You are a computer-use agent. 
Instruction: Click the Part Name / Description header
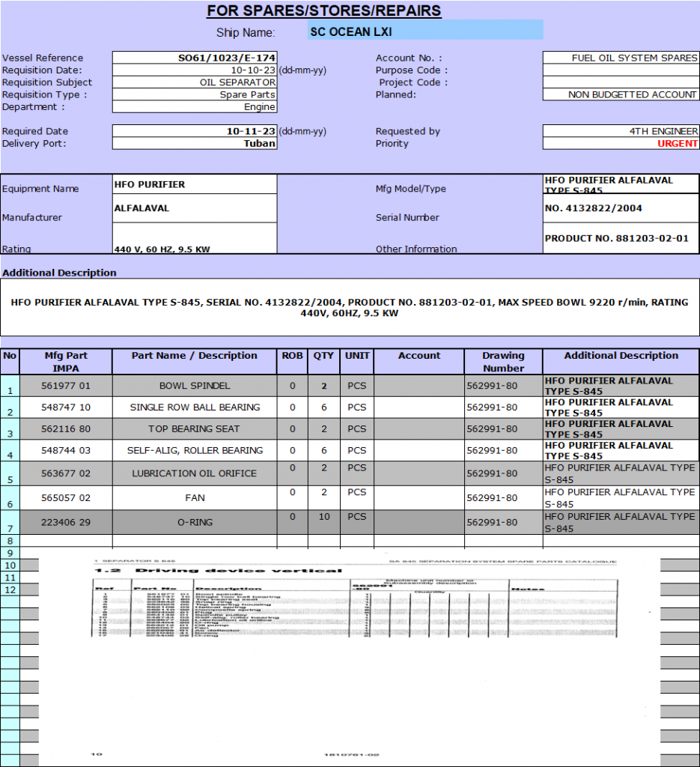point(195,362)
